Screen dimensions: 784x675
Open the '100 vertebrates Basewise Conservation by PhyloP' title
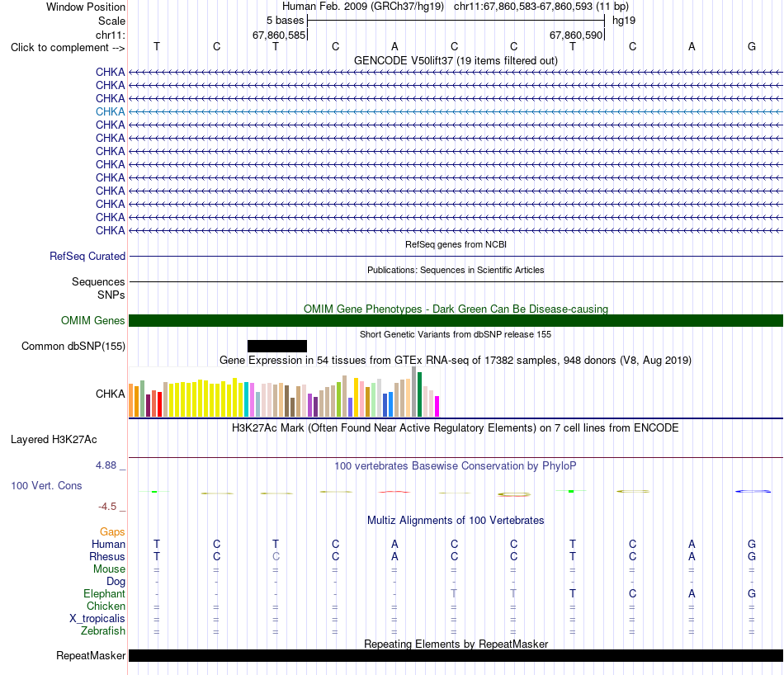[x=456, y=466]
